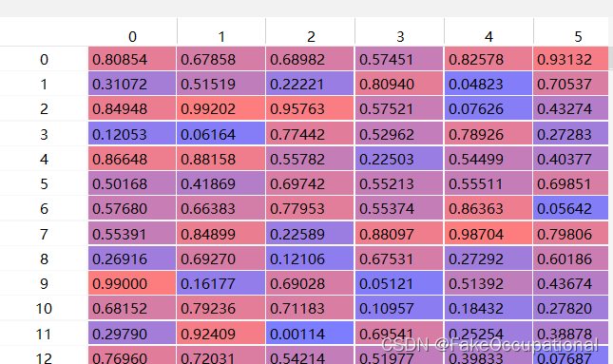Select value 0.86648 in the table

point(132,159)
